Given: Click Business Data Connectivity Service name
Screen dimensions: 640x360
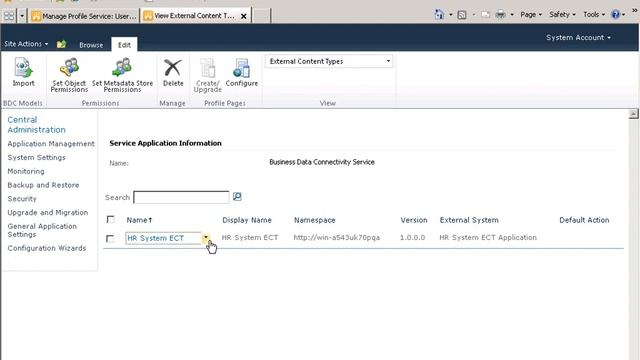Looking at the screenshot, I should 322,162.
